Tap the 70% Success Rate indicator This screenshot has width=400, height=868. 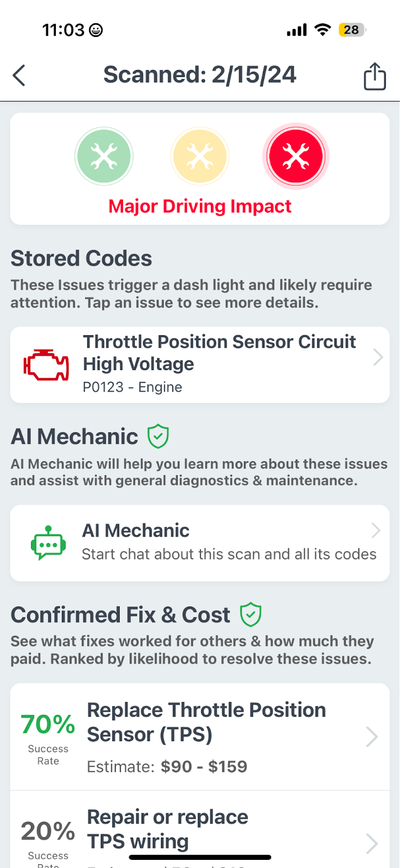click(48, 737)
